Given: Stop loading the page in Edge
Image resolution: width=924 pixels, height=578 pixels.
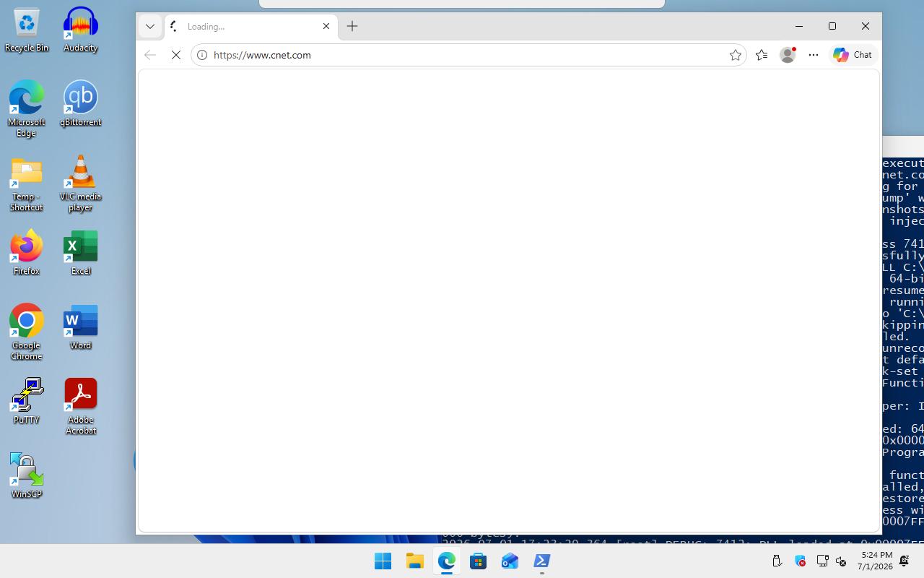Looking at the screenshot, I should coord(176,55).
